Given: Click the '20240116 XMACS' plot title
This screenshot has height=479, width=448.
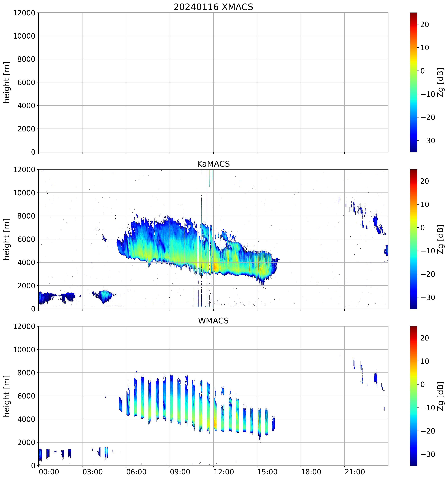Looking at the screenshot, I should (x=213, y=7).
